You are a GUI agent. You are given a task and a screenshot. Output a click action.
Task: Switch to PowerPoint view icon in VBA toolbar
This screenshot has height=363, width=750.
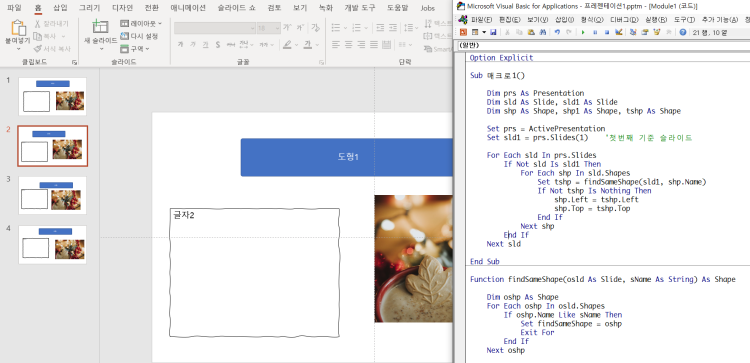click(463, 32)
